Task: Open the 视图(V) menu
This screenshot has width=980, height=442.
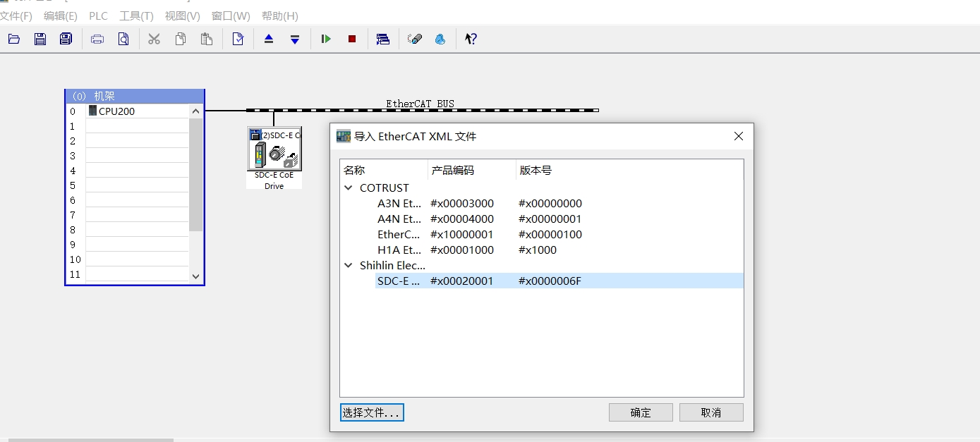Action: click(x=182, y=16)
